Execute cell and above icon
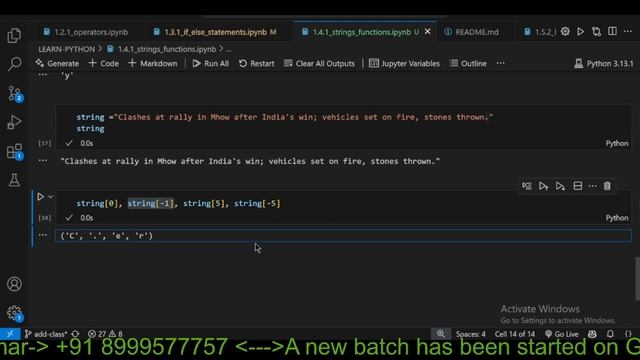 tap(543, 186)
